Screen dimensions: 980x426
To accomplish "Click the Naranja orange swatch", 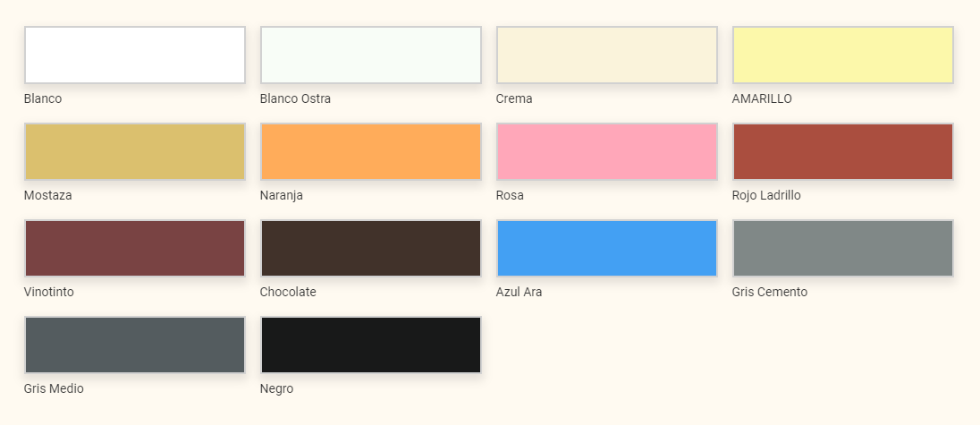I will (370, 151).
